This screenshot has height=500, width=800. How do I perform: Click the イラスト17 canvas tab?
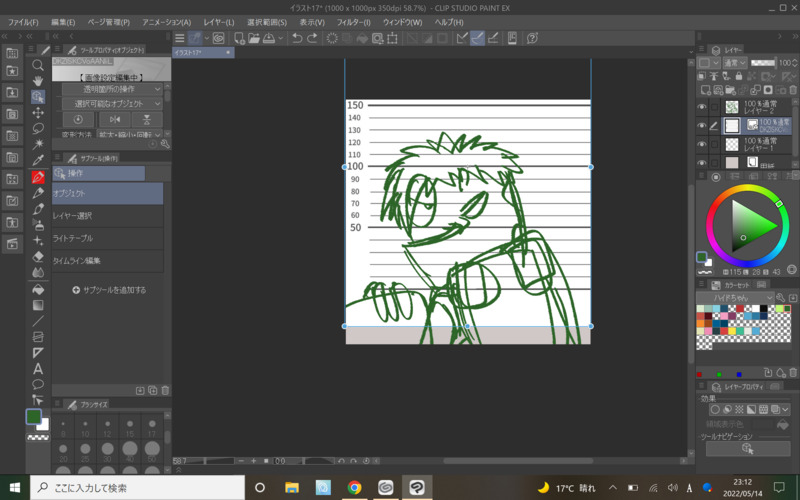[203, 53]
